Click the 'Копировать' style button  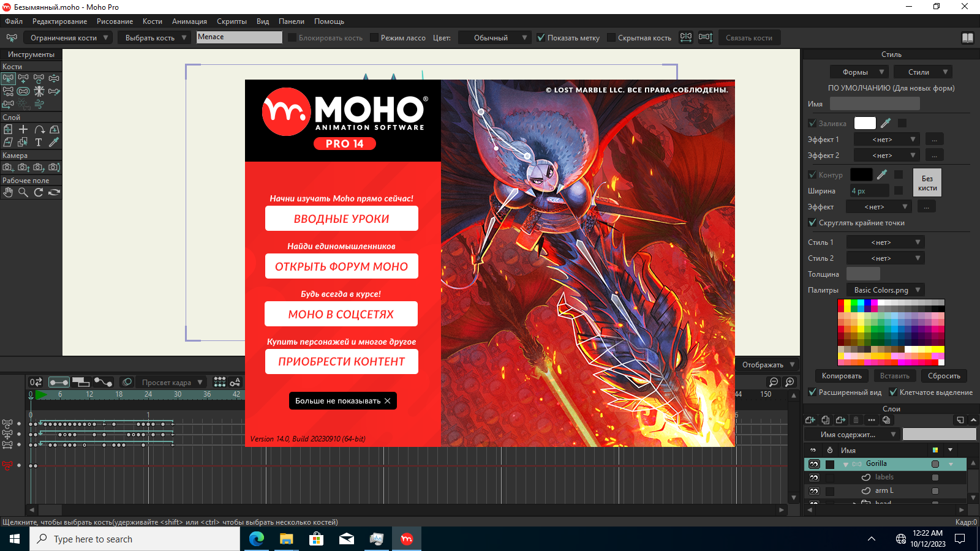coord(842,376)
